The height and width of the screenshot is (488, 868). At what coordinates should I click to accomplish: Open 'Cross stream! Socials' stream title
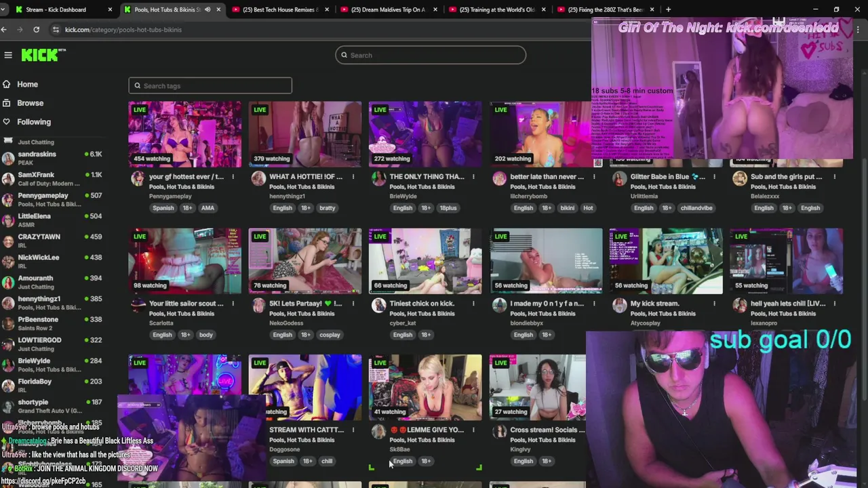click(547, 430)
